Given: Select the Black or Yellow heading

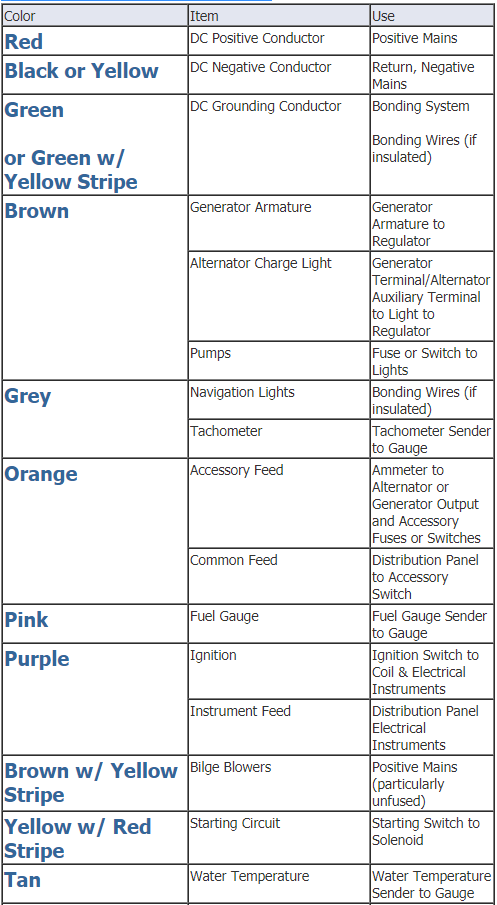Looking at the screenshot, I should click(x=81, y=71).
